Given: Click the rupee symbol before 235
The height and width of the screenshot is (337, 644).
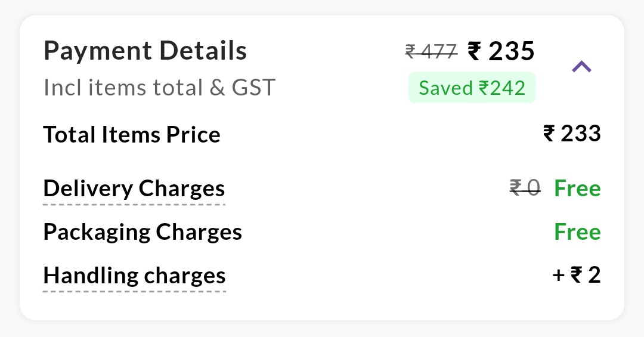Looking at the screenshot, I should click(475, 51).
